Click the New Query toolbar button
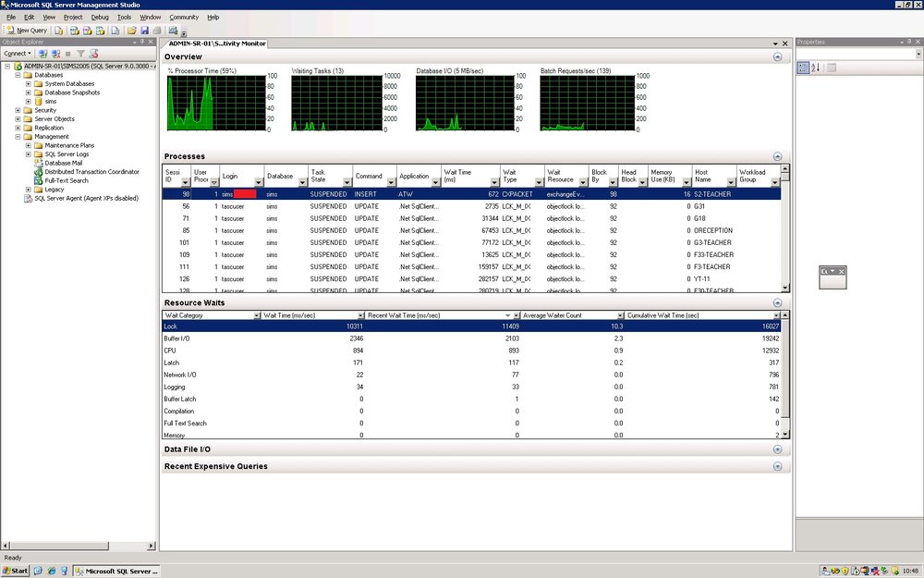Viewport: 924px width, 578px height. (x=27, y=31)
